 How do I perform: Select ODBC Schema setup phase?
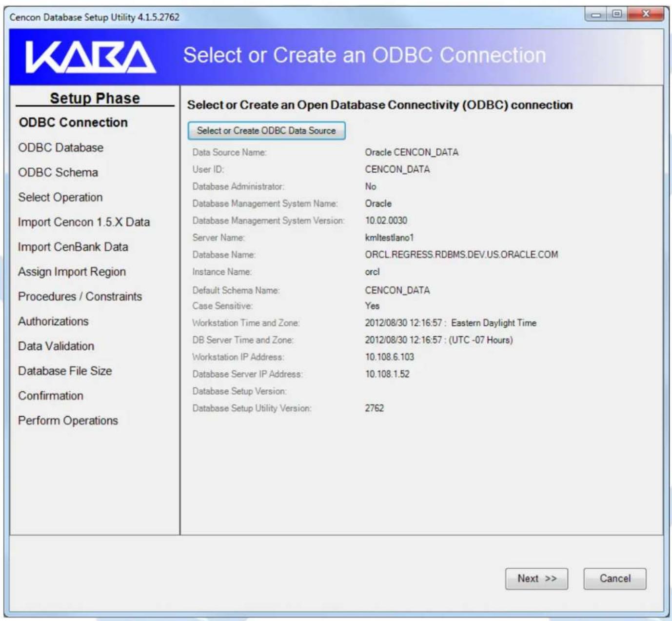58,172
